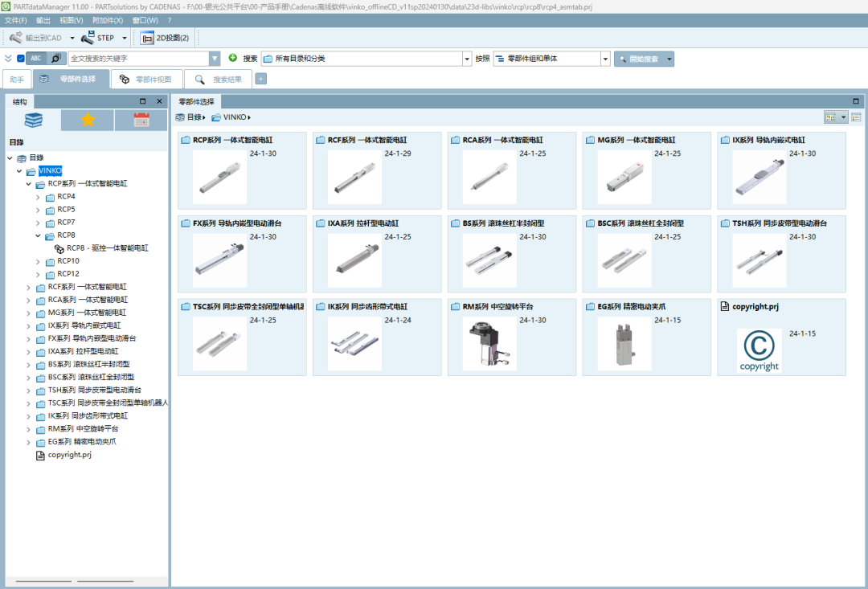Expand the RCP4 tree node
Image resolution: width=868 pixels, height=589 pixels.
click(38, 197)
